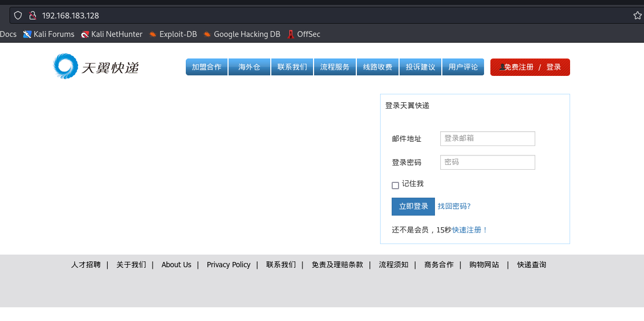The height and width of the screenshot is (321, 644).
Task: Click the 天翼快递 swirl logo
Action: coord(65,66)
